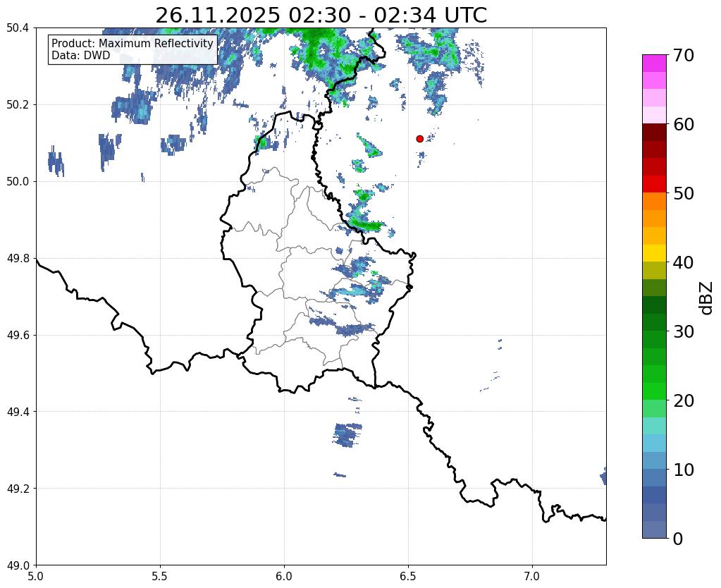Viewport: 721px width, 588px height.
Task: Click the 50.0 latitude axis label
Action: [x=18, y=182]
